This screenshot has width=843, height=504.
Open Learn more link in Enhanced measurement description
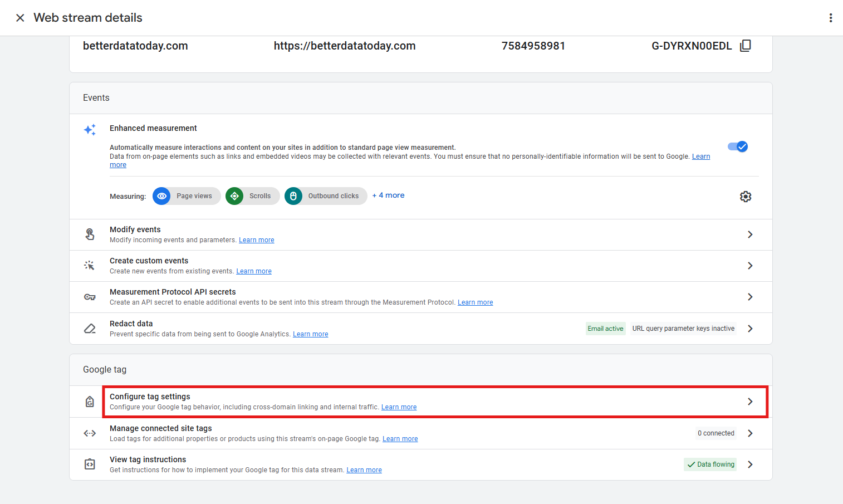(701, 156)
